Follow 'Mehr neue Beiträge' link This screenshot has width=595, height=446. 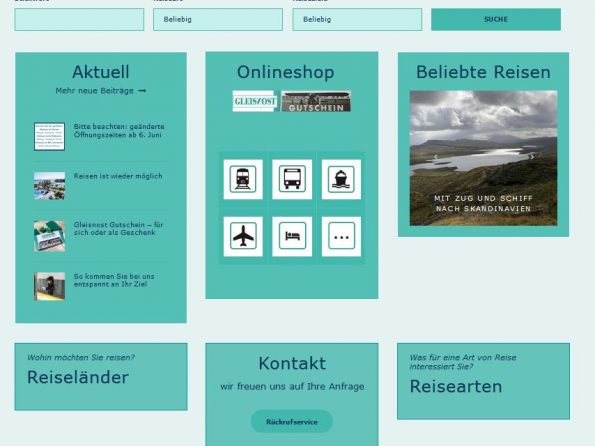click(x=101, y=91)
